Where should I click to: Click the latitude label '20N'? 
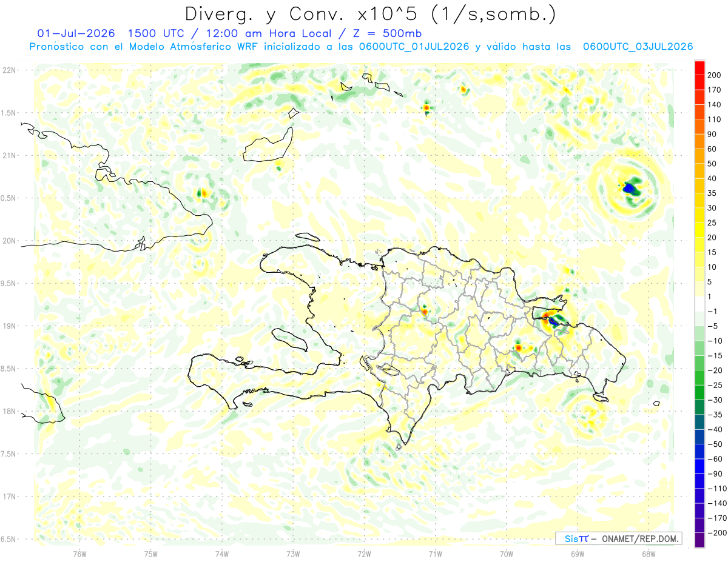pos(10,241)
